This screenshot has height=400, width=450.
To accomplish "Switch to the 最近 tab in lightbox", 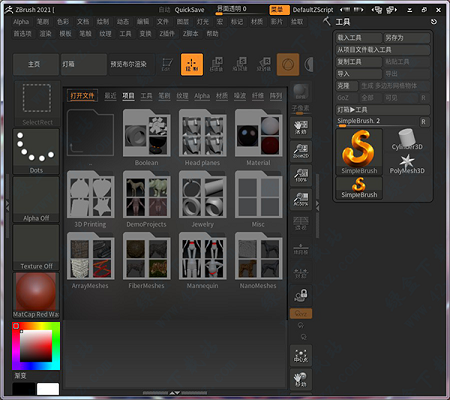I will (x=110, y=96).
